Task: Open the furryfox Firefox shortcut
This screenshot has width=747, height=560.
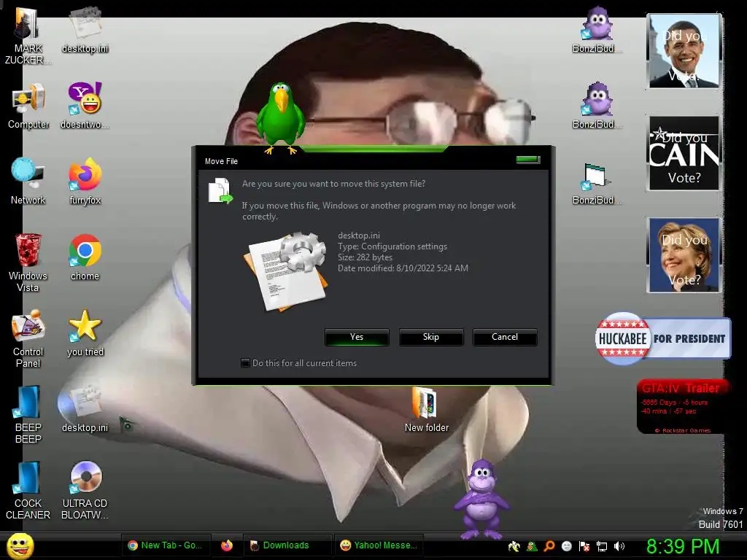Action: [x=85, y=181]
